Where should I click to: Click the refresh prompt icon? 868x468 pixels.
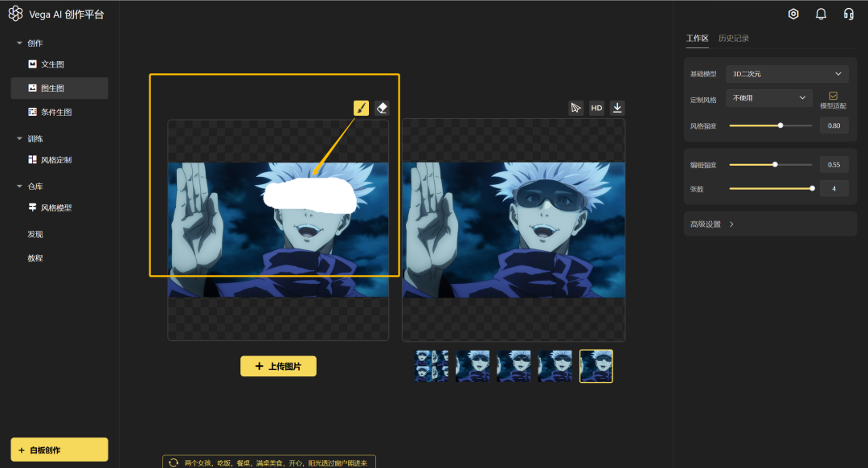174,462
